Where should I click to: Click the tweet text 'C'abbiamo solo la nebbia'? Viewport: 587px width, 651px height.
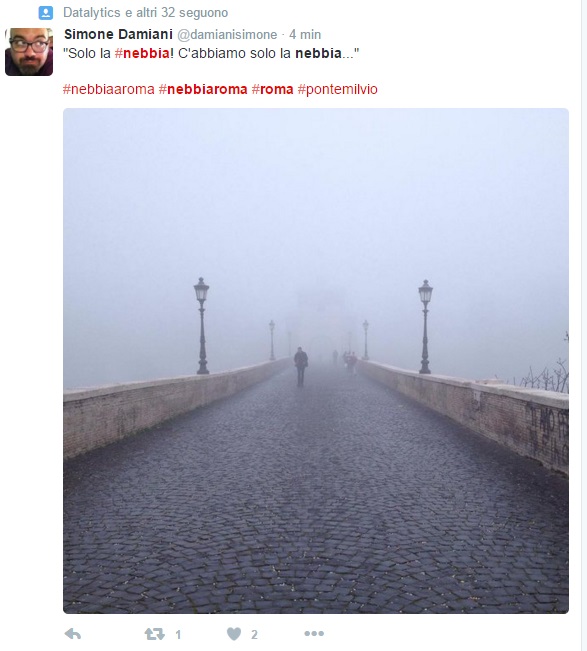point(260,53)
